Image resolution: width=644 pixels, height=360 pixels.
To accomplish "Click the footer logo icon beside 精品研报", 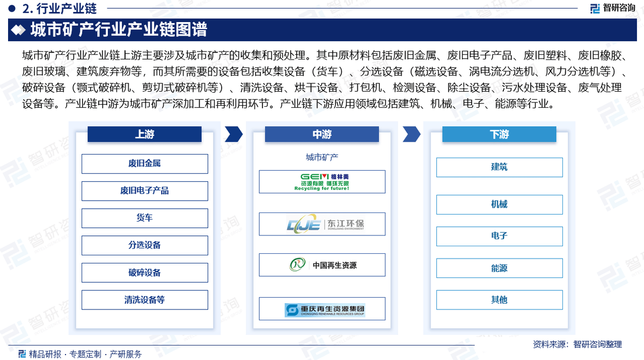I will point(22,354).
